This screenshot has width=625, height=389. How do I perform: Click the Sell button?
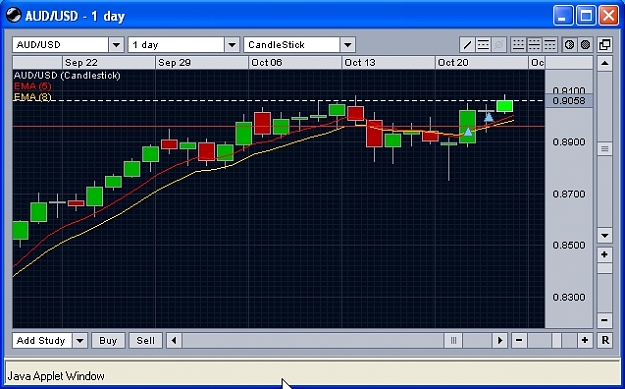click(145, 341)
